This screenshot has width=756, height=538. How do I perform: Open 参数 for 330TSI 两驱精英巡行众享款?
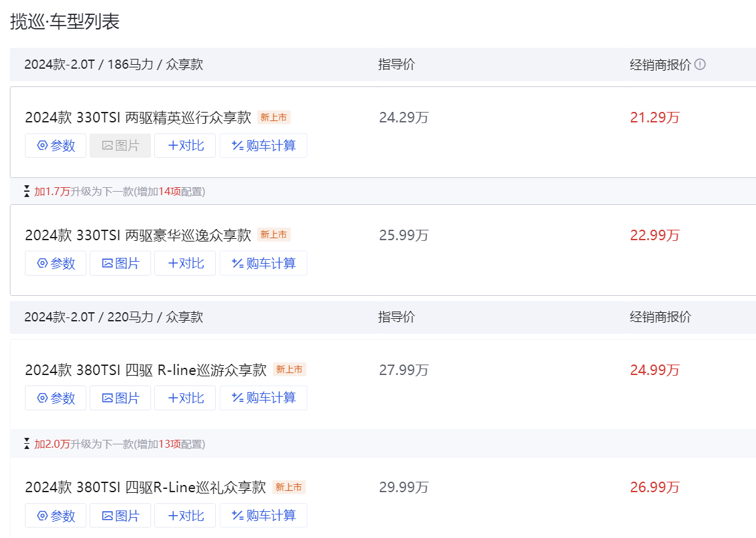56,146
